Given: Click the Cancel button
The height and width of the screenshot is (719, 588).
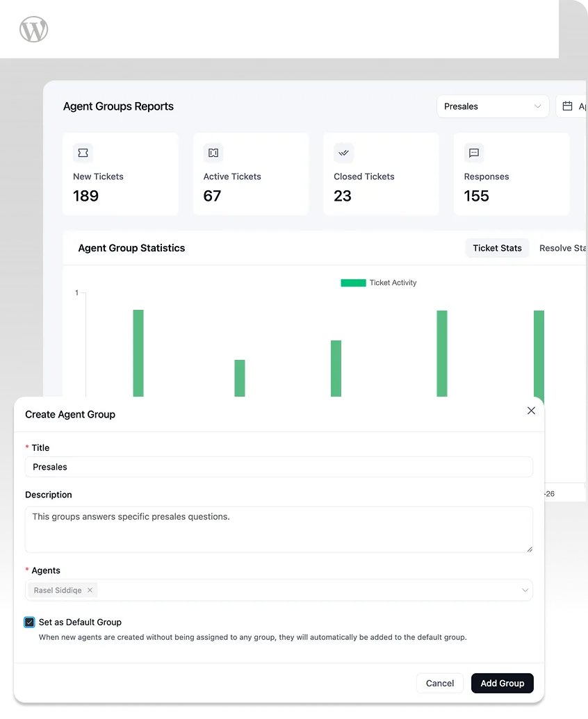Looking at the screenshot, I should click(439, 683).
